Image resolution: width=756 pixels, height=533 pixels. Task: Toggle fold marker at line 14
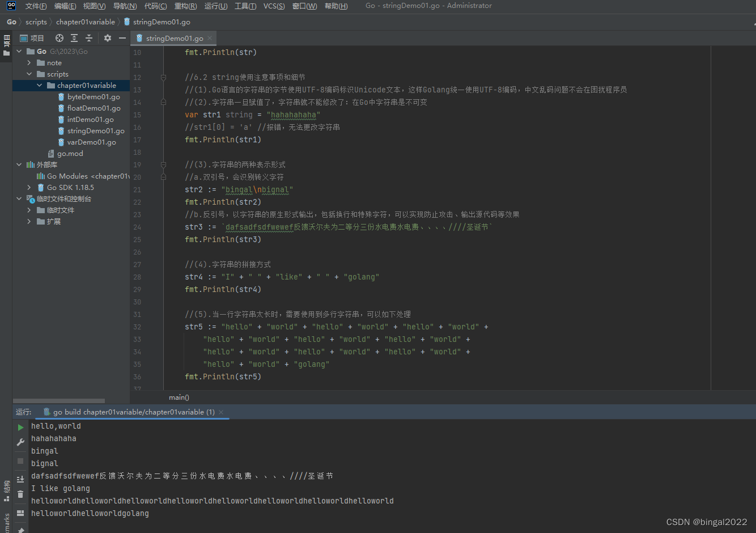(x=163, y=102)
